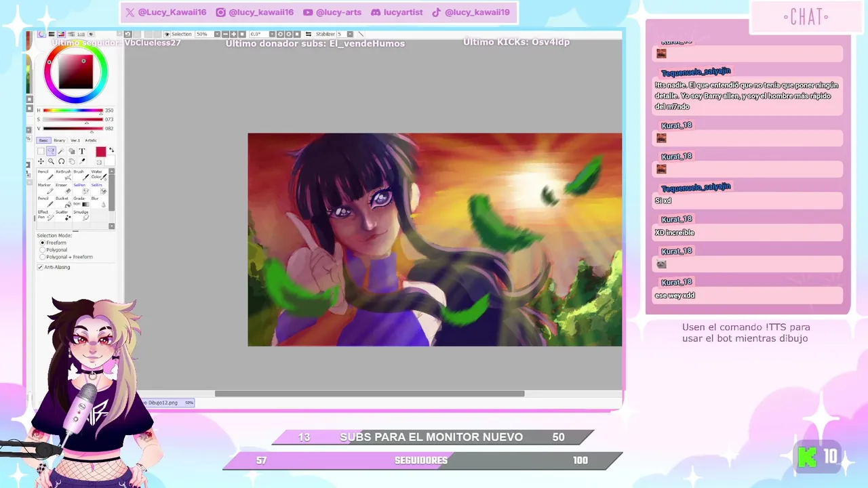868x488 pixels.
Task: Select Freeform selection mode
Action: tap(43, 243)
